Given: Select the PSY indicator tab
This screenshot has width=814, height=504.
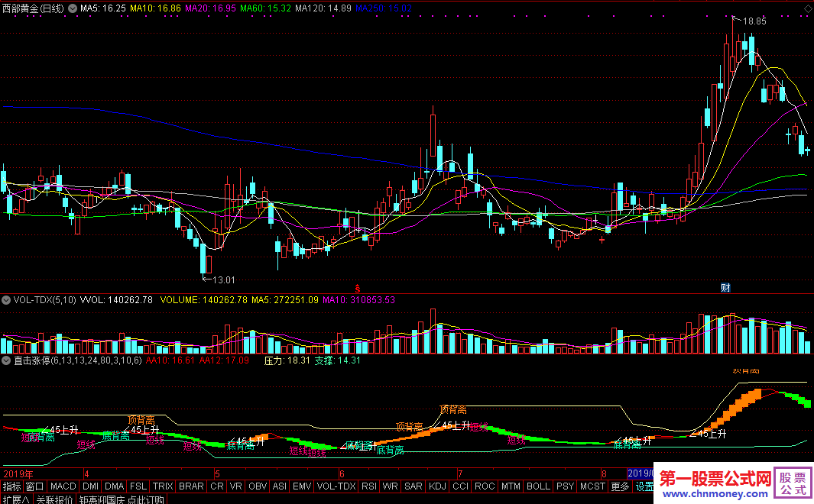Looking at the screenshot, I should pyautogui.click(x=566, y=486).
